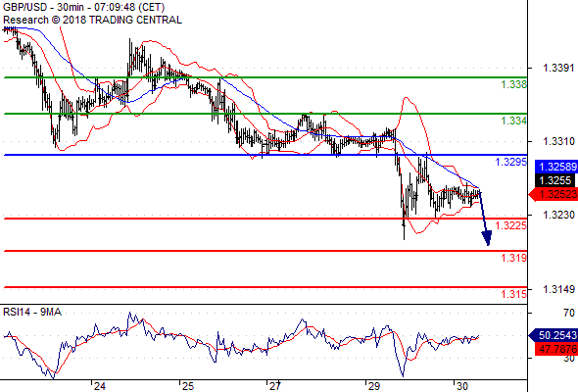Click the red 47.7876 RSI value tag

555,349
